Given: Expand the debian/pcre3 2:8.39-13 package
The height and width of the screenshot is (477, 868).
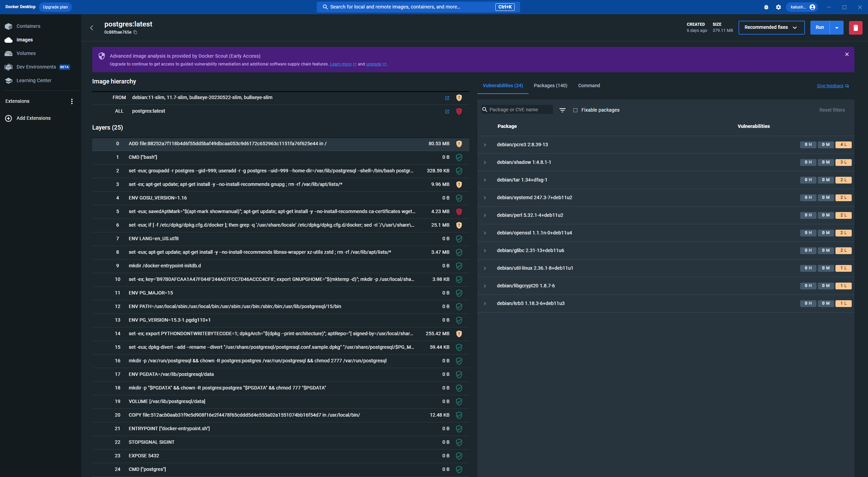Looking at the screenshot, I should tap(485, 145).
